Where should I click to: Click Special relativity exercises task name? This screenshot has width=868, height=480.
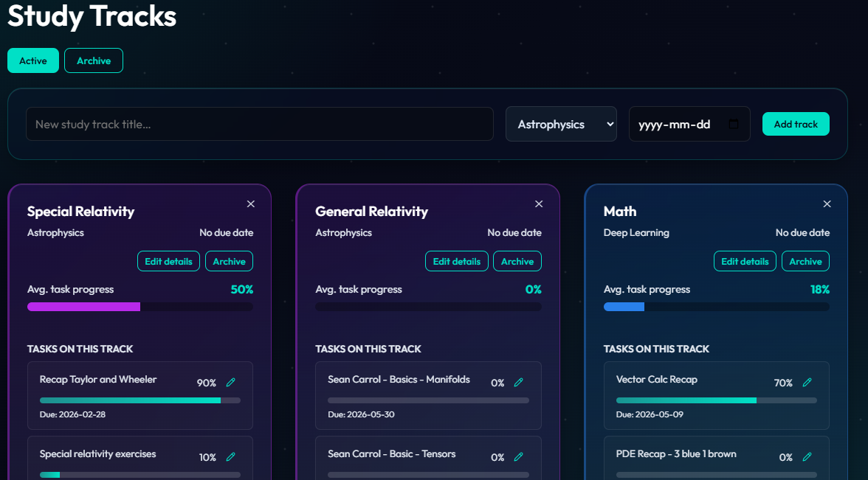click(x=97, y=454)
